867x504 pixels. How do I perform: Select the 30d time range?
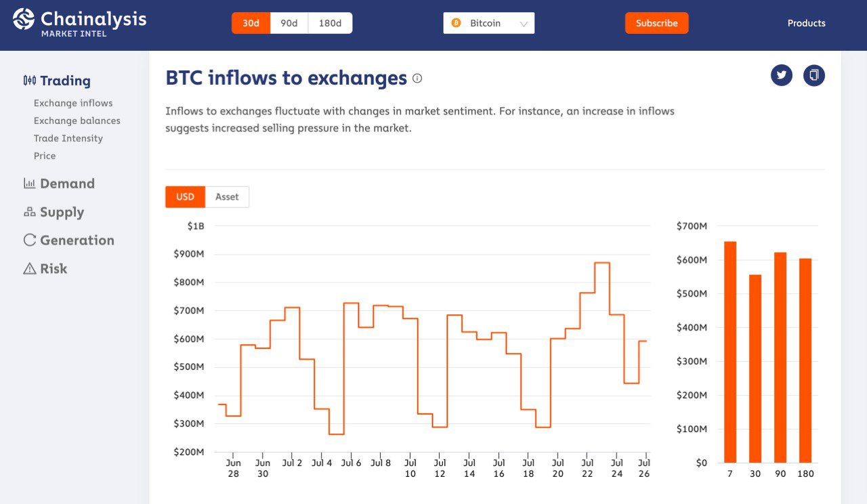point(251,23)
